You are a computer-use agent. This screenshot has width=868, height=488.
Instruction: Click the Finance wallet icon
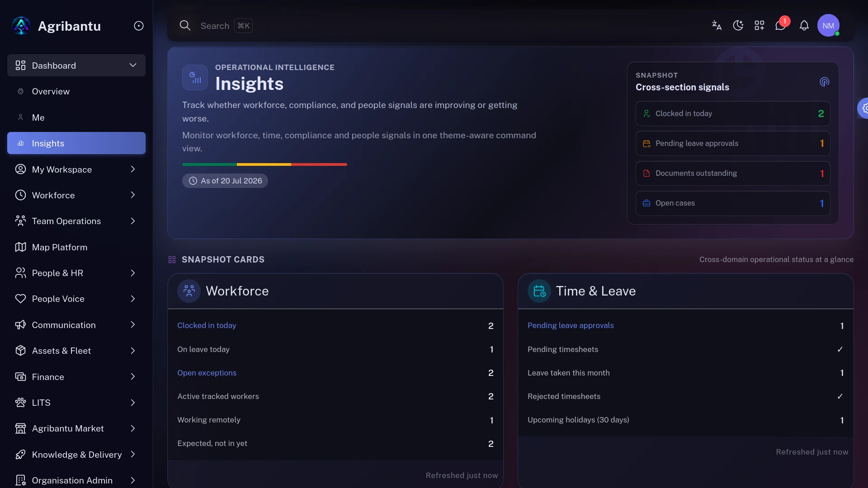pos(20,377)
